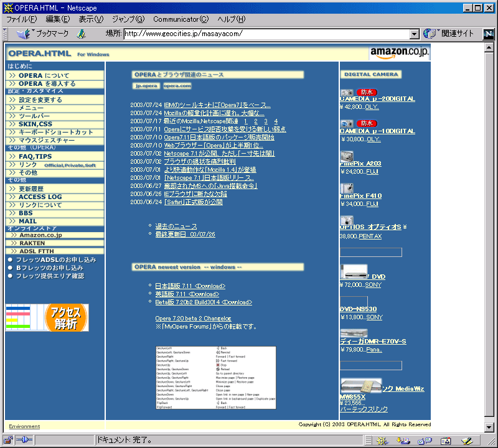Click the vertical scrollbar down arrow
The width and height of the screenshot is (498, 448).
pyautogui.click(x=489, y=427)
